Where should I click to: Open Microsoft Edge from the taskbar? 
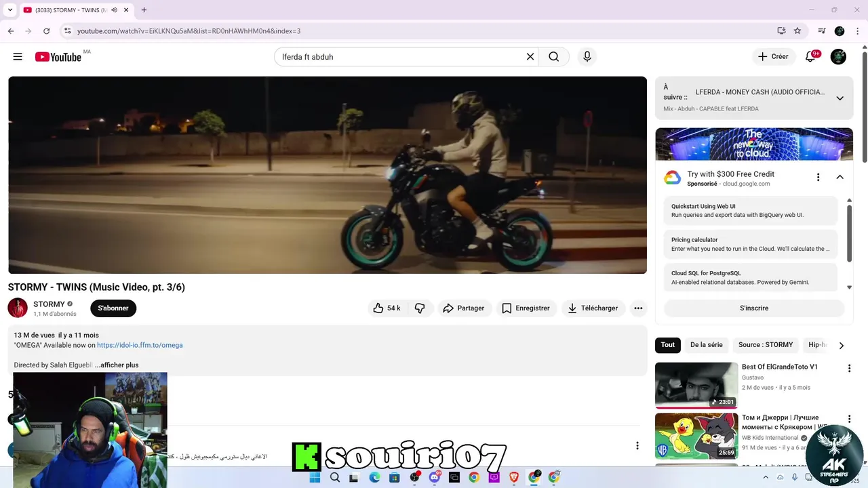[x=374, y=478]
